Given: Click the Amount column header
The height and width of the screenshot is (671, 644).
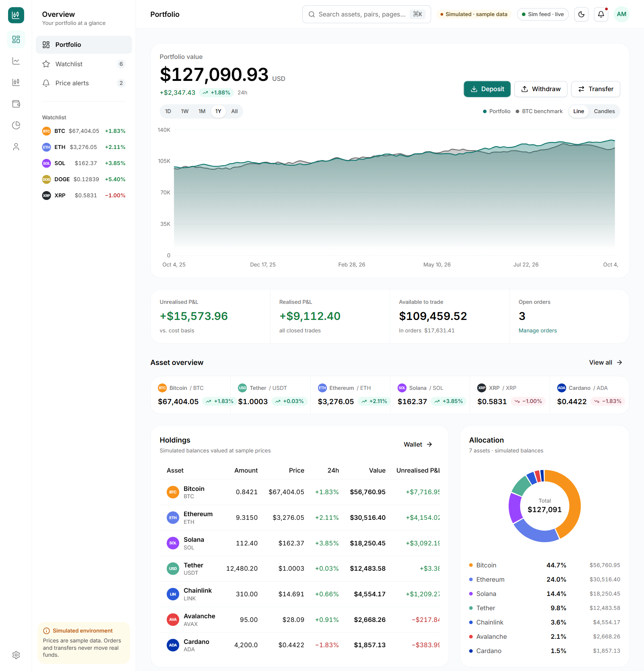Looking at the screenshot, I should point(246,470).
